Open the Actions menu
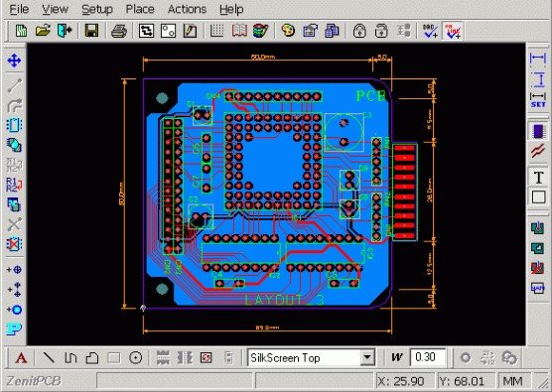 pos(187,9)
